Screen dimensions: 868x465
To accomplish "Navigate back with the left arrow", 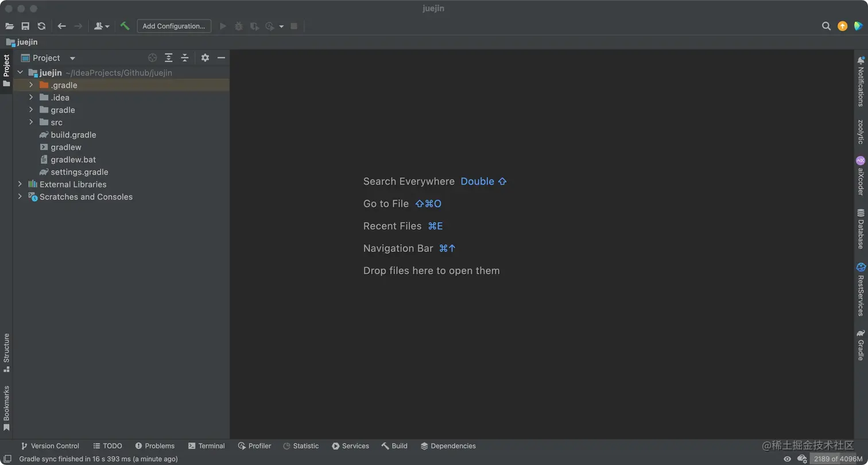I will pos(61,26).
